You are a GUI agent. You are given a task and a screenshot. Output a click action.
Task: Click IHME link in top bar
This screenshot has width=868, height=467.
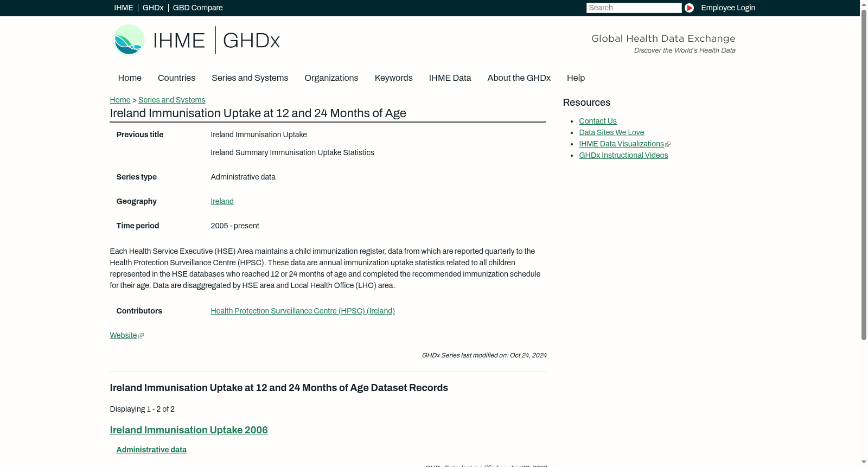pyautogui.click(x=124, y=8)
